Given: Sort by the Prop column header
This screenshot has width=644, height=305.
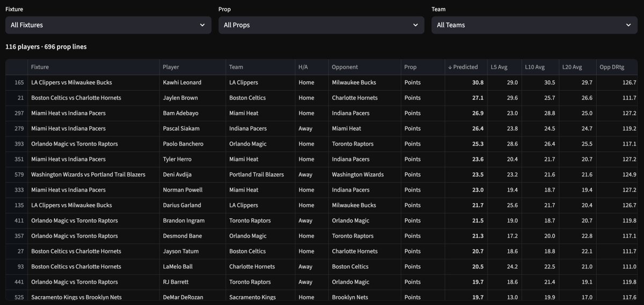Looking at the screenshot, I should click(422, 67).
